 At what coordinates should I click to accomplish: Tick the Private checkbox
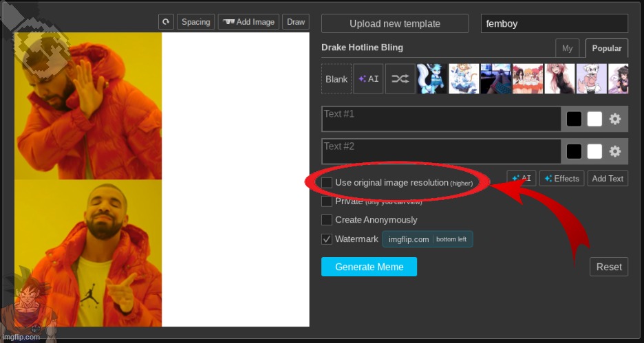point(327,201)
